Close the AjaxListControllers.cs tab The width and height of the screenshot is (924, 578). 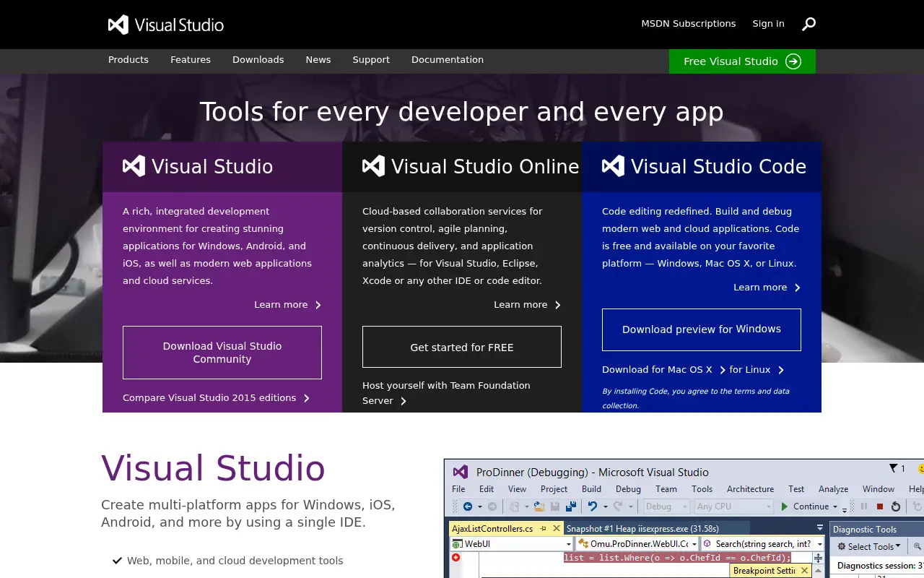coord(557,529)
